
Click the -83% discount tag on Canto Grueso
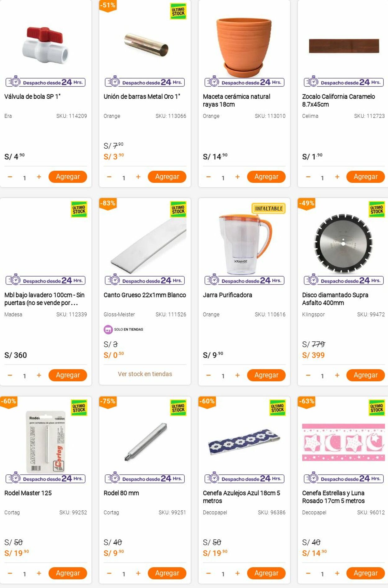pos(108,204)
